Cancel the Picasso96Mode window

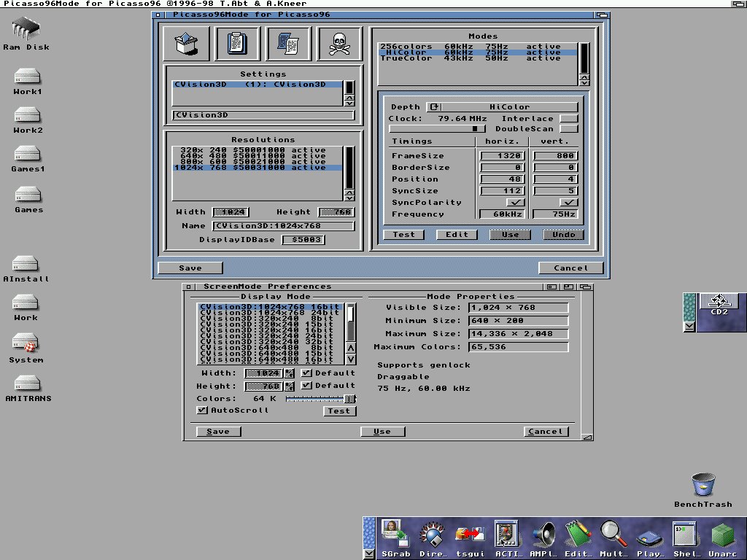click(570, 268)
